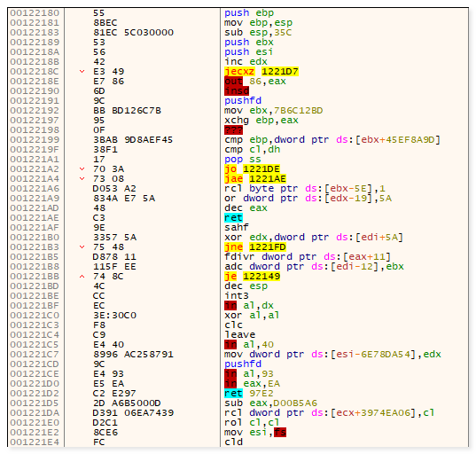Select 'cmp ebp,dword ptr ds:[ebx+45EF8A9D]'
Image resolution: width=476 pixels, height=454 pixels.
pos(332,140)
